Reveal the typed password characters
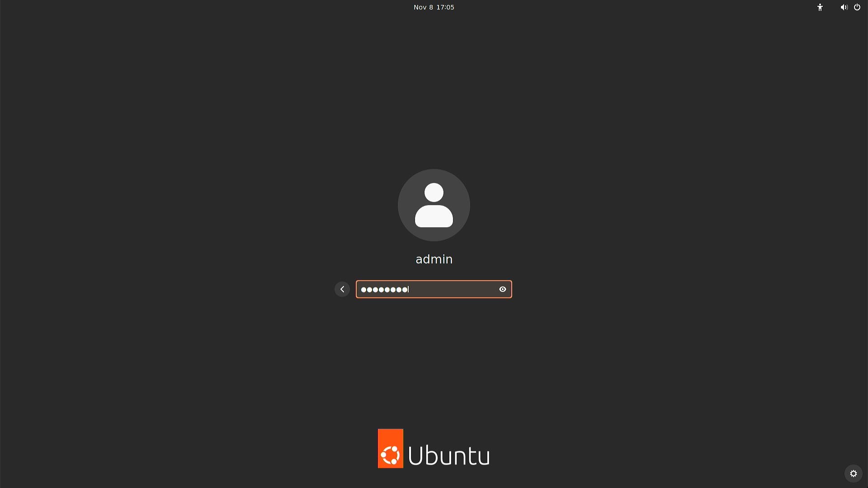This screenshot has width=868, height=488. click(502, 289)
